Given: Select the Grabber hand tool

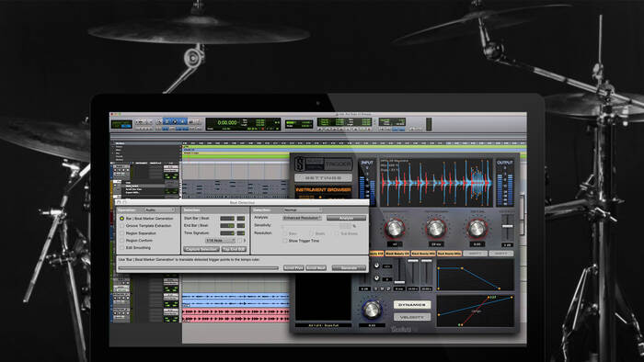Looking at the screenshot, I should pos(183,122).
